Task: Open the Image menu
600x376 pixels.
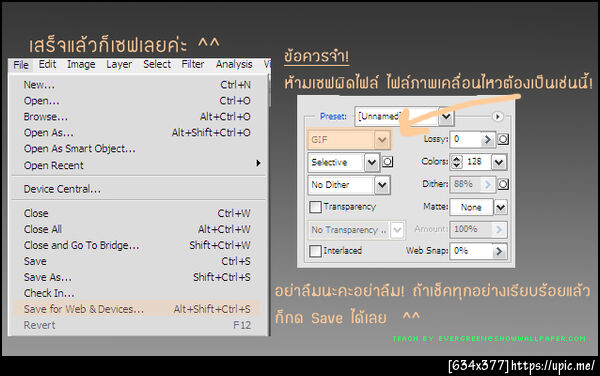Action: pyautogui.click(x=81, y=64)
